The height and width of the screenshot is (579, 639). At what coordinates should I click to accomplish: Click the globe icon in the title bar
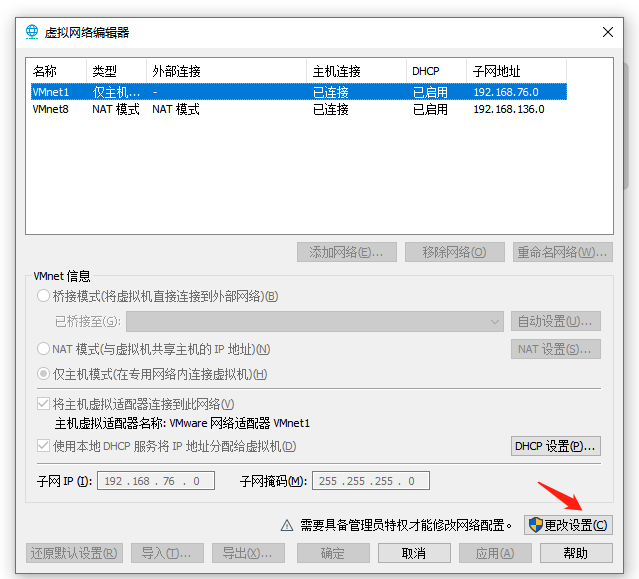pyautogui.click(x=32, y=32)
